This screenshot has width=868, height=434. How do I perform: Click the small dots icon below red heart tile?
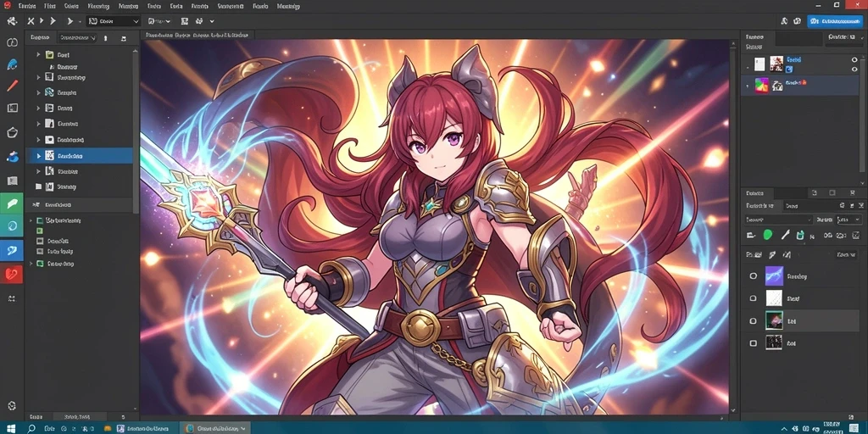point(12,298)
